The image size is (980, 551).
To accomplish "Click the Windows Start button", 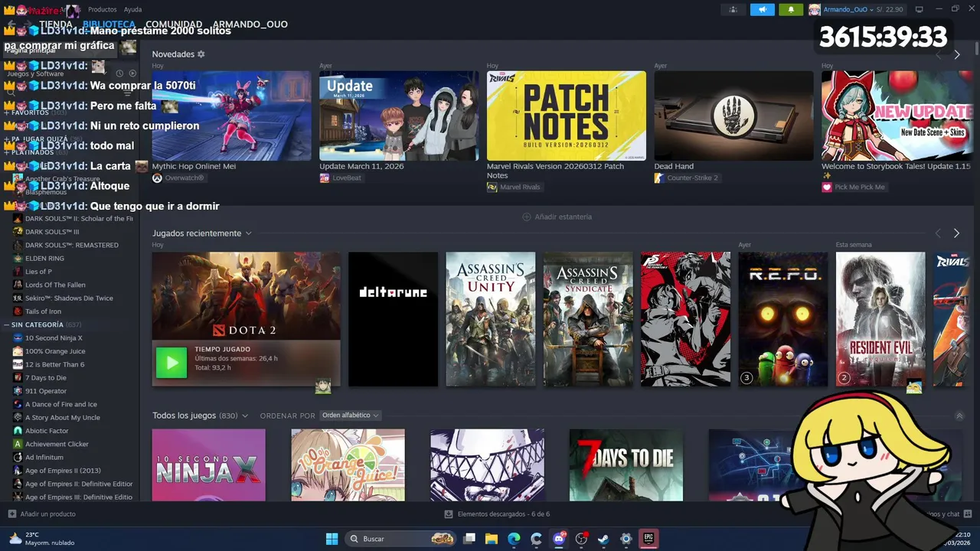I will click(x=332, y=539).
